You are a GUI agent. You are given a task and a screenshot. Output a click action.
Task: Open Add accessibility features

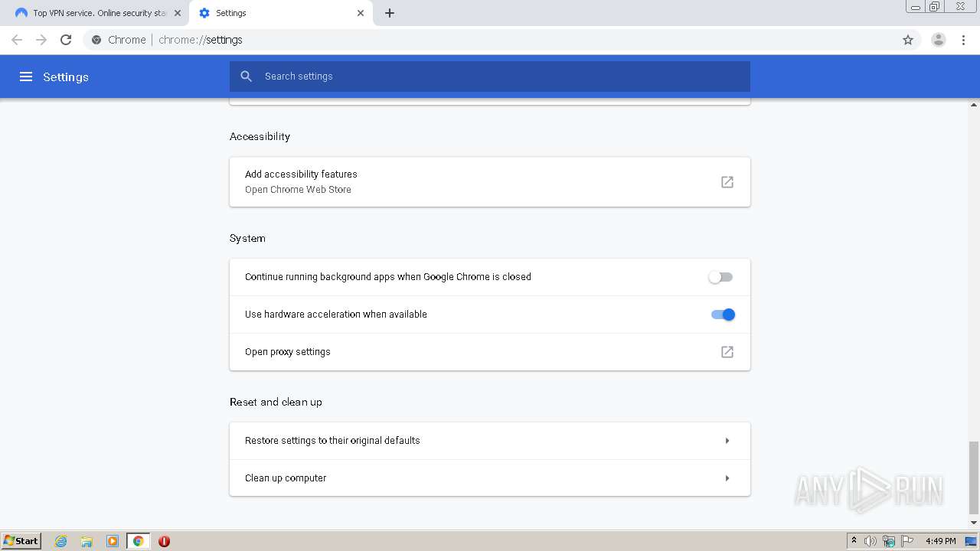pyautogui.click(x=490, y=182)
